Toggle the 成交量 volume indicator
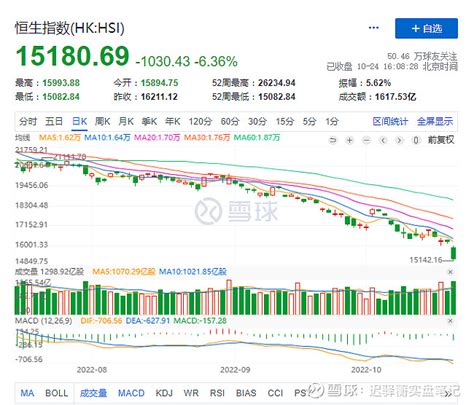 point(93,393)
